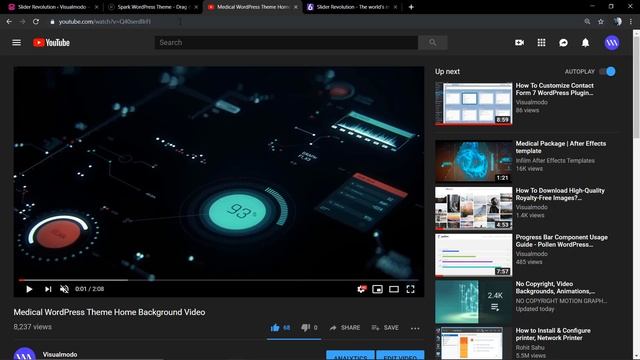Switch to Spark WordPress Theme tab

point(152,7)
